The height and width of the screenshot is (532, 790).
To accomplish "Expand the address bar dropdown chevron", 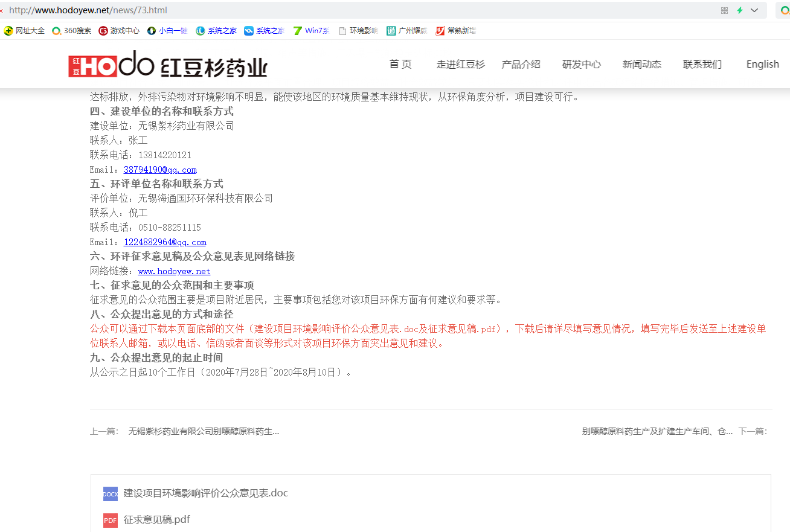I will click(754, 10).
